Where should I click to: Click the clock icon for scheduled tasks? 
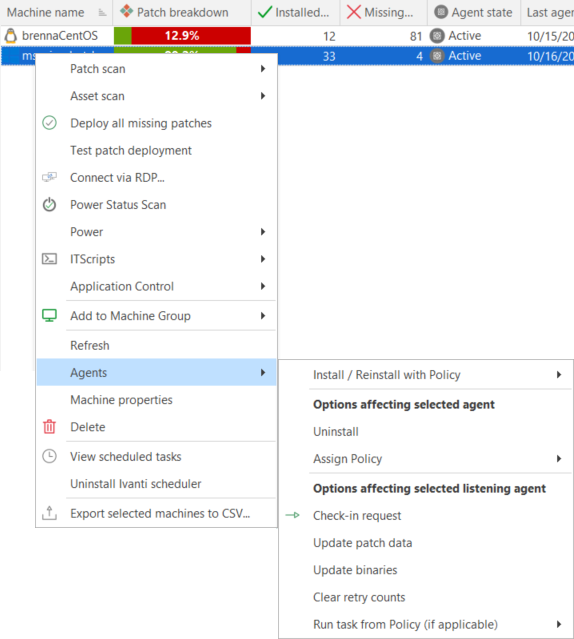49,456
